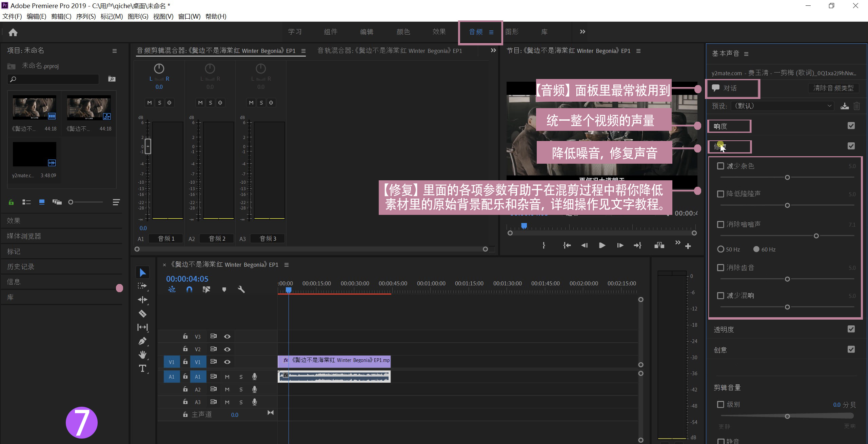Enable the 消除嗡嗡声 checkbox
Screen dimensions: 868x444
point(721,224)
